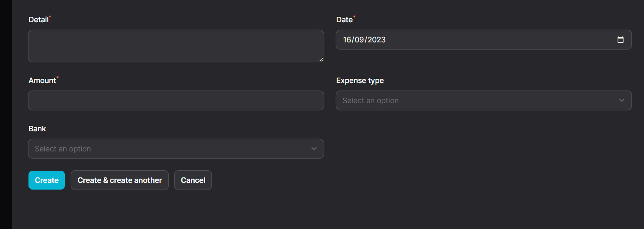Select the day '16' in the Date field

[x=347, y=40]
